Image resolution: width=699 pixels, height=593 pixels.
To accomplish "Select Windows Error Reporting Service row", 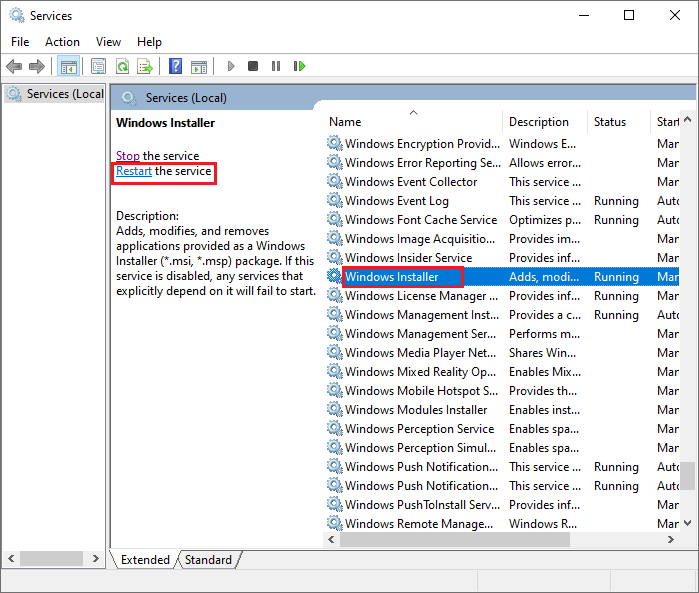I will 502,163.
